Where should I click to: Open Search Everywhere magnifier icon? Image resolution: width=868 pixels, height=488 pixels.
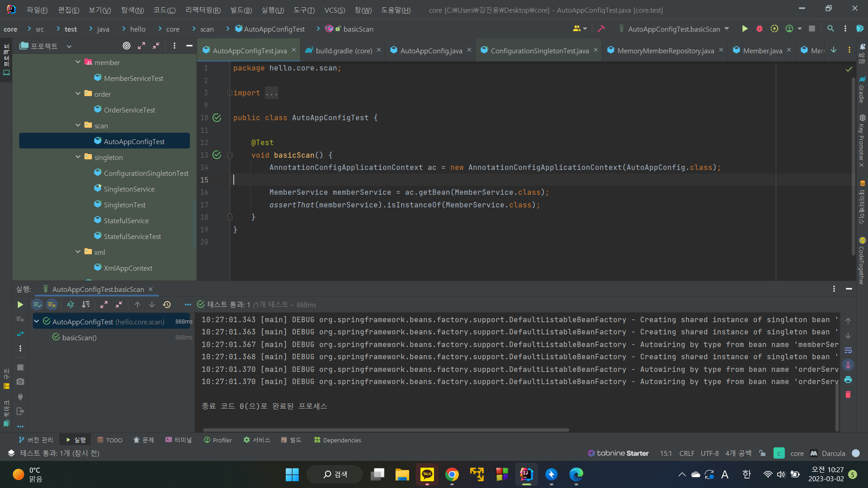[830, 29]
